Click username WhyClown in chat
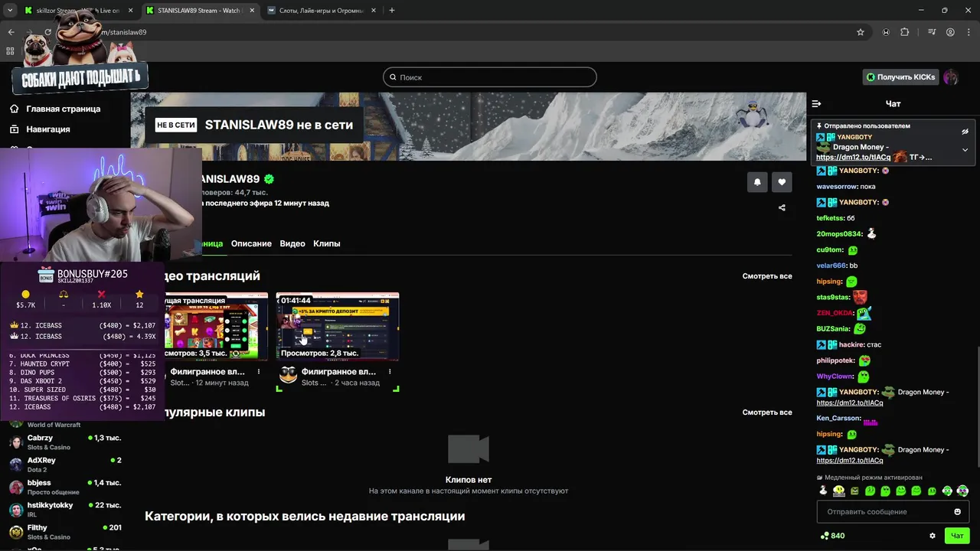Image resolution: width=980 pixels, height=551 pixels. tap(835, 377)
